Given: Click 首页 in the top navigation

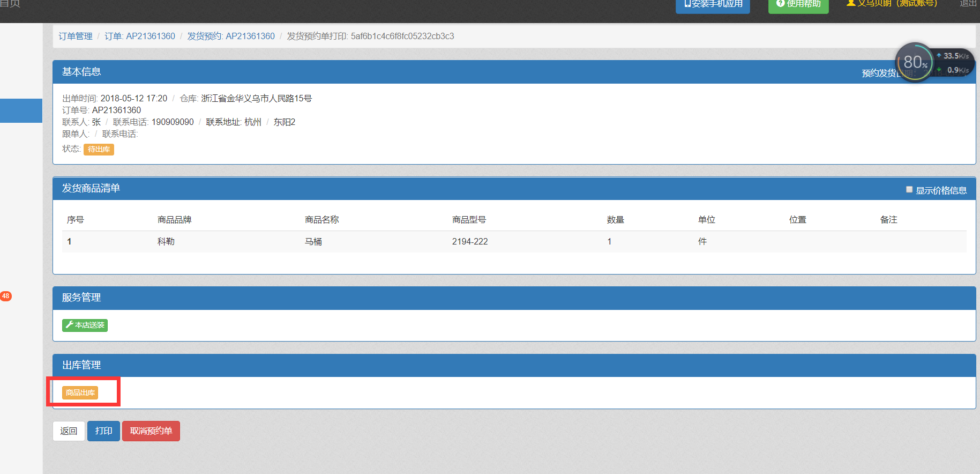Looking at the screenshot, I should click(10, 4).
